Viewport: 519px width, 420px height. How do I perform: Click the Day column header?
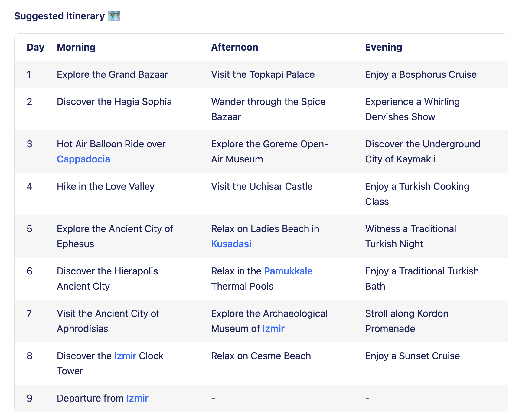tap(35, 47)
